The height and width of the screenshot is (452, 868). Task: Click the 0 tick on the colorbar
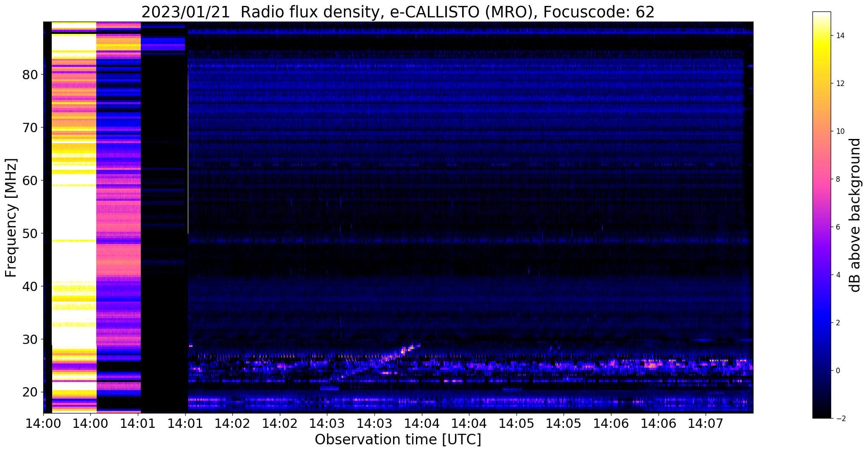pyautogui.click(x=837, y=371)
